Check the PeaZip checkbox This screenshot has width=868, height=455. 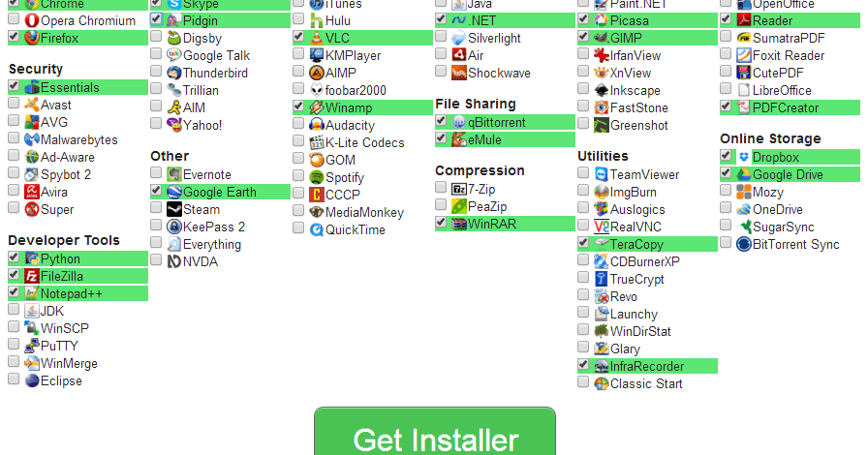[x=441, y=205]
